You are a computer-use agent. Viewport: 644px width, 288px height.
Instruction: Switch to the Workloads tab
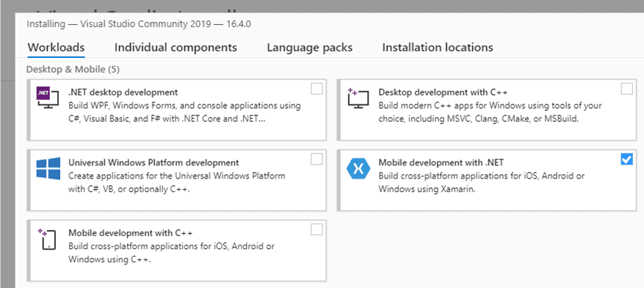(x=57, y=48)
